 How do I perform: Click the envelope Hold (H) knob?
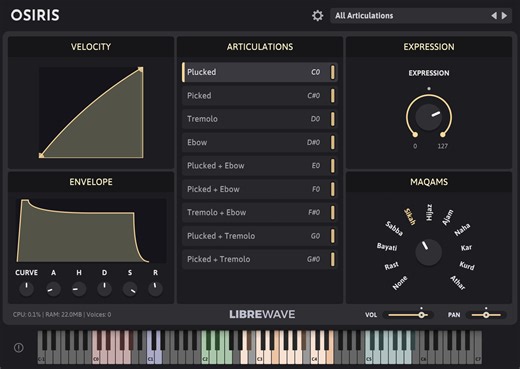[79, 289]
